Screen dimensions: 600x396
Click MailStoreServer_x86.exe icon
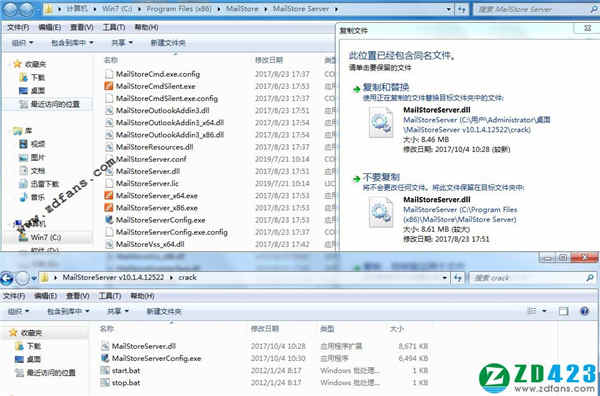click(109, 208)
